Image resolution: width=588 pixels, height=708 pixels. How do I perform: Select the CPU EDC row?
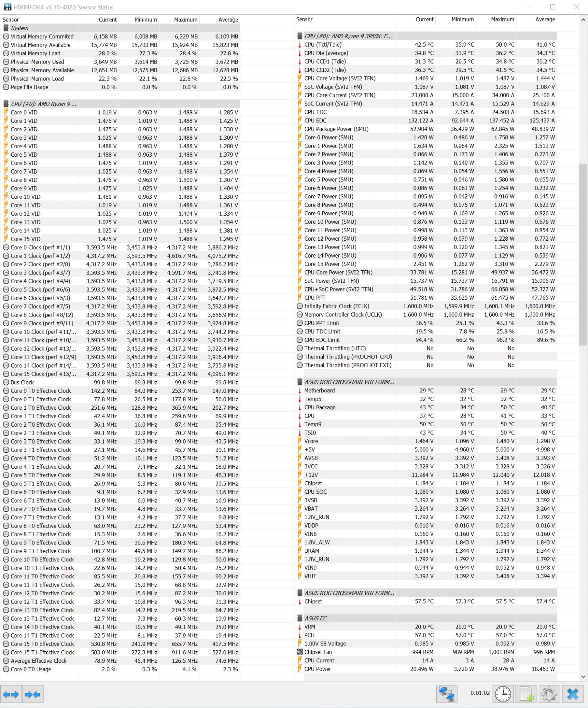click(x=426, y=121)
